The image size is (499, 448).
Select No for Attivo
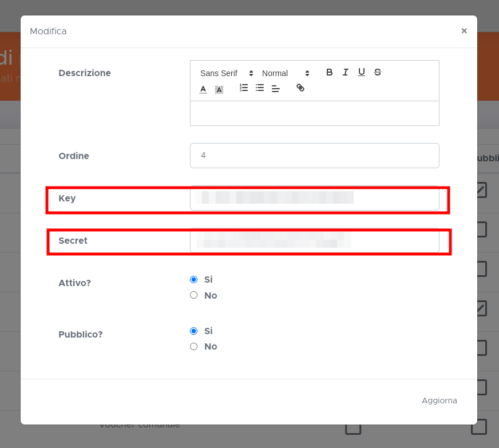click(x=193, y=295)
